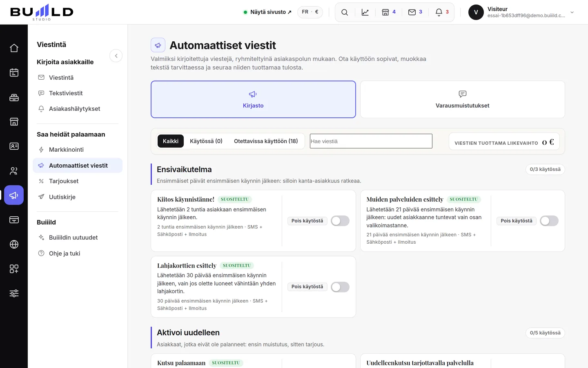Open the FR · € language currency selector
The width and height of the screenshot is (588, 368).
tap(310, 12)
